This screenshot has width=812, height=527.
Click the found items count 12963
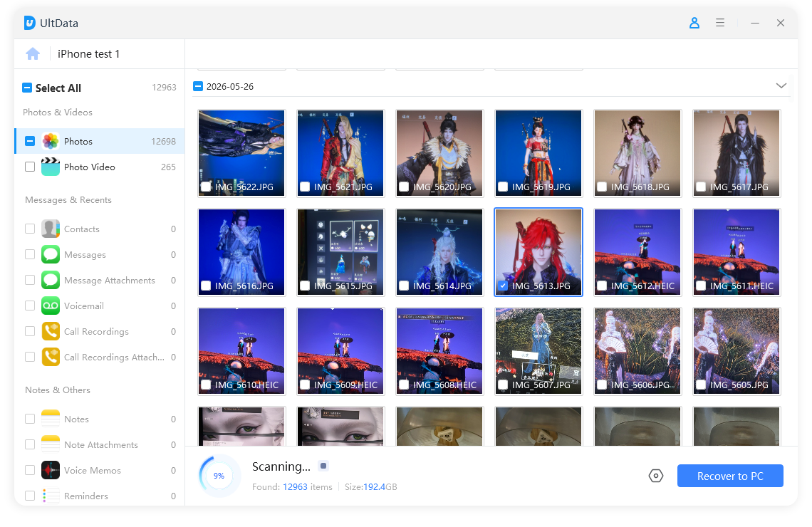295,486
